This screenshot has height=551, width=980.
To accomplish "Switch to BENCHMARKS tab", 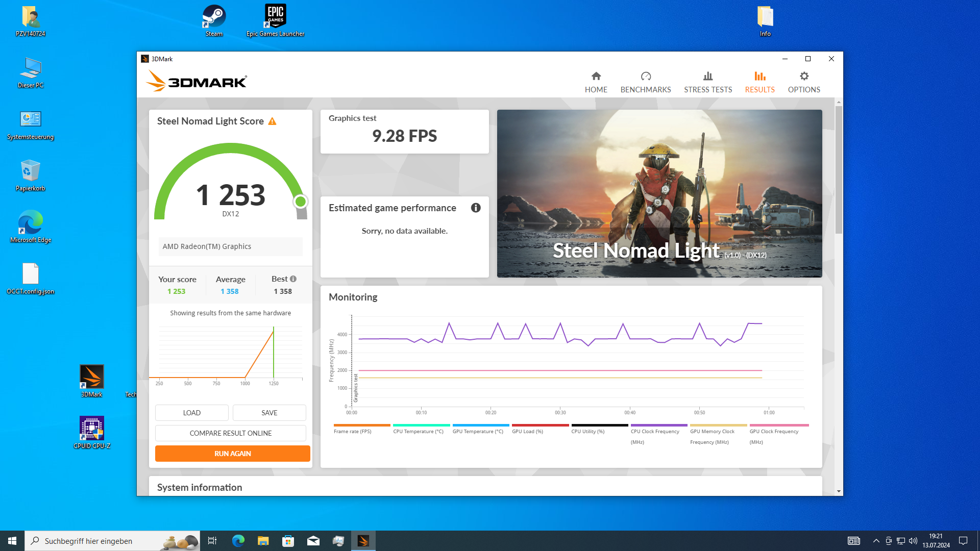I will 646,82.
